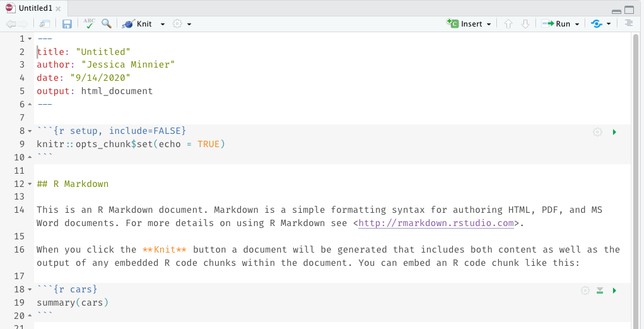
Task: Run spell check on the document
Action: point(89,24)
